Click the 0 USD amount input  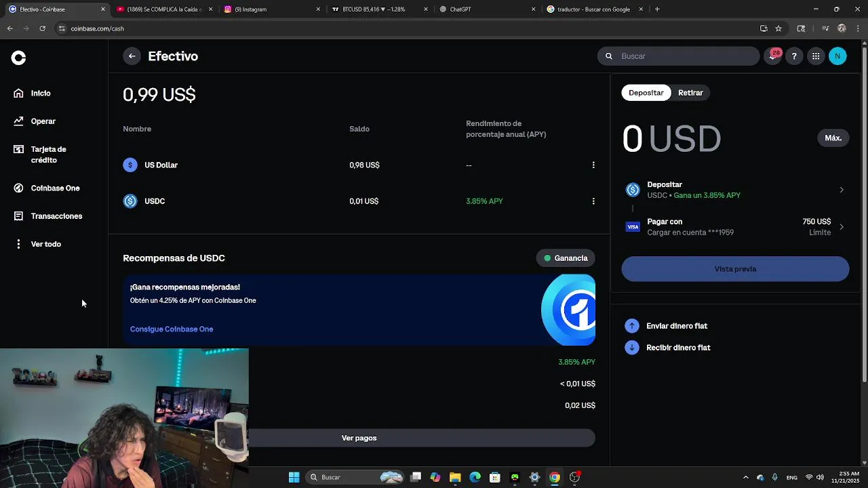click(x=671, y=138)
